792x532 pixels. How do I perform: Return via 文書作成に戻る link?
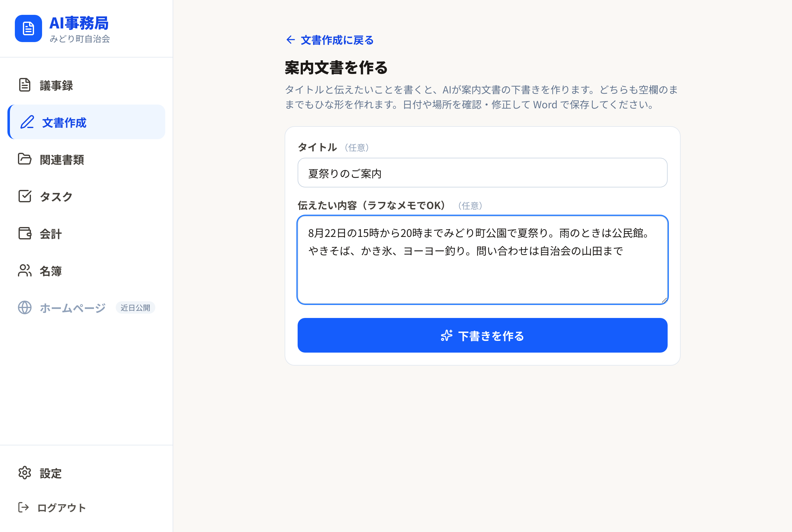(x=329, y=40)
